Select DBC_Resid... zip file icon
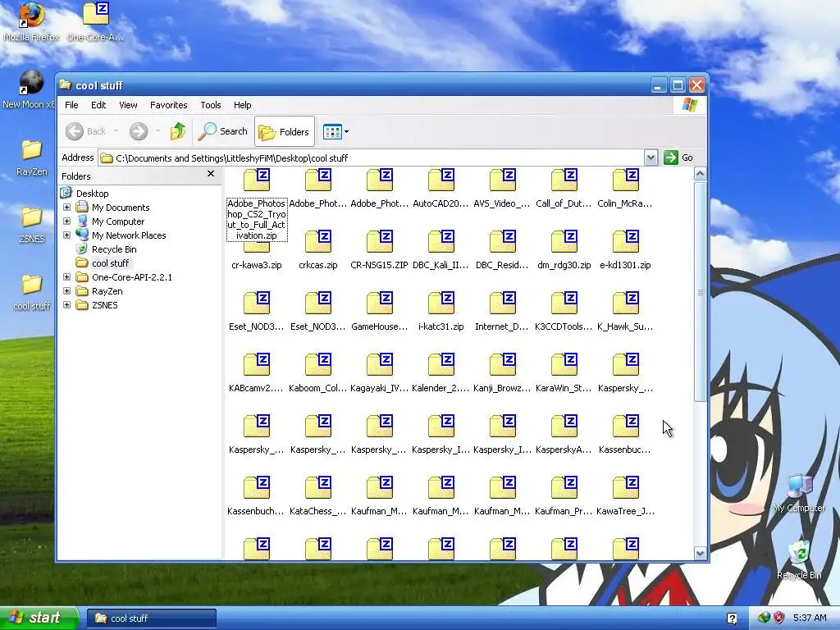This screenshot has width=840, height=630. pyautogui.click(x=503, y=242)
